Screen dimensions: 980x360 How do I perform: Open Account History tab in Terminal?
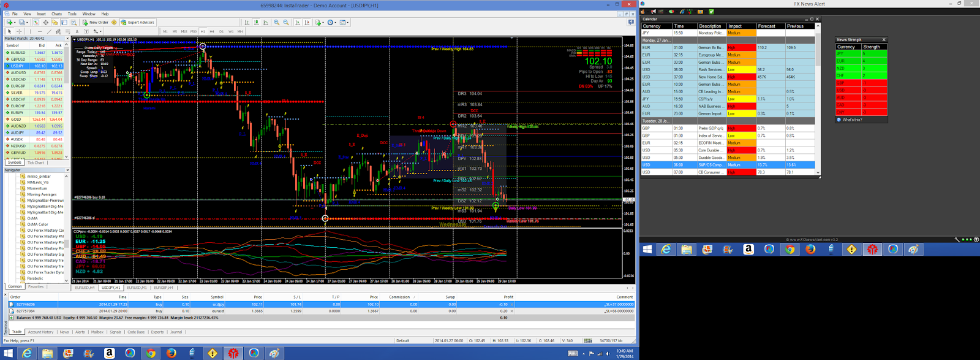click(x=41, y=332)
